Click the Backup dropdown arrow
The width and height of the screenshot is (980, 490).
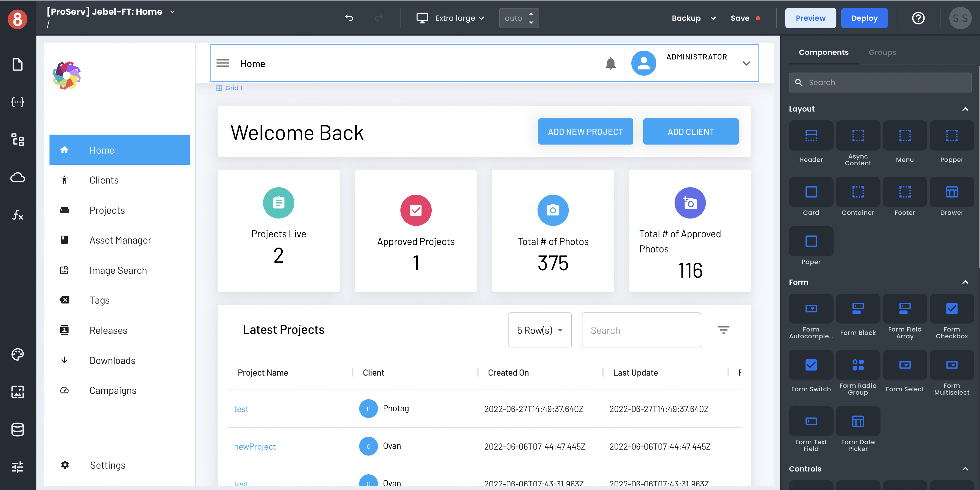click(x=713, y=18)
